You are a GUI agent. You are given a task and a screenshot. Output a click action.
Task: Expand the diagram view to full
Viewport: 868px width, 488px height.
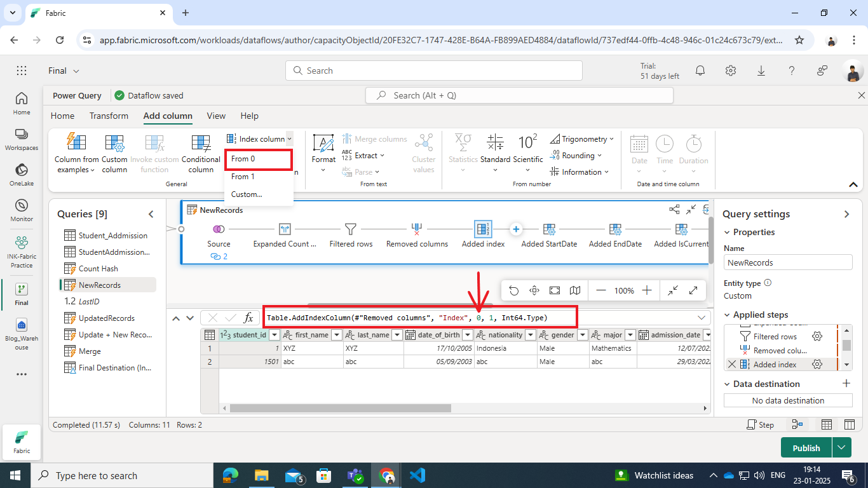(693, 290)
